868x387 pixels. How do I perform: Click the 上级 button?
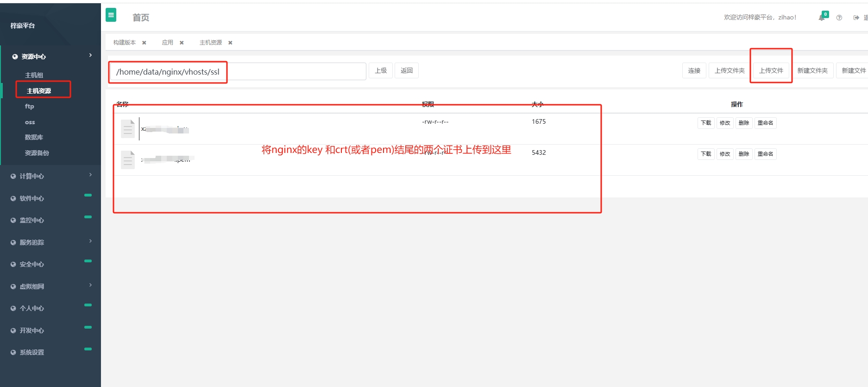point(381,70)
